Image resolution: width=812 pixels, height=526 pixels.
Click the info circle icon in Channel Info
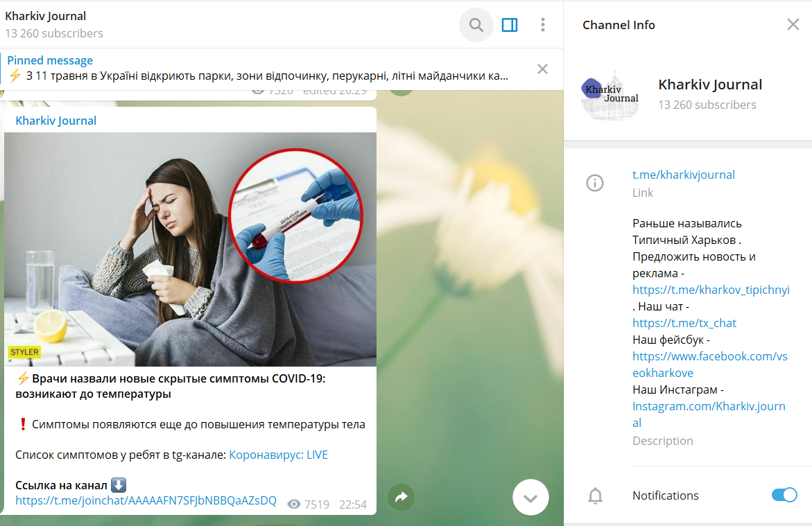coord(594,183)
